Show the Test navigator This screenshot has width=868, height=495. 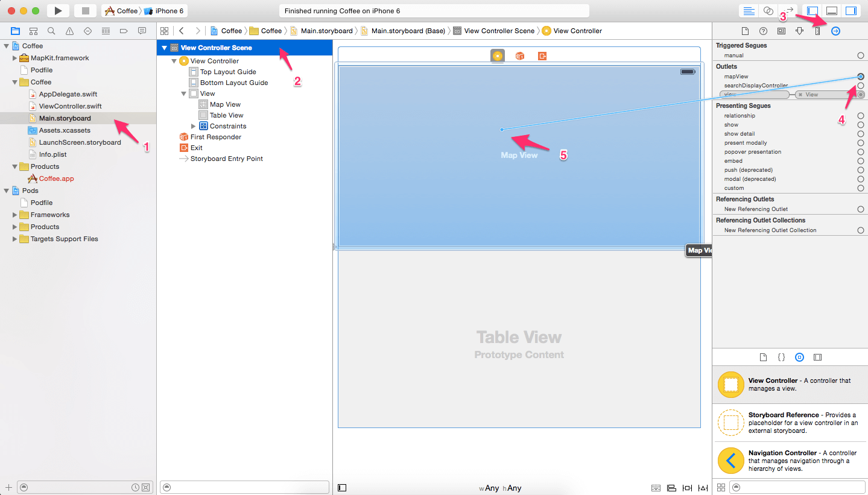click(87, 31)
